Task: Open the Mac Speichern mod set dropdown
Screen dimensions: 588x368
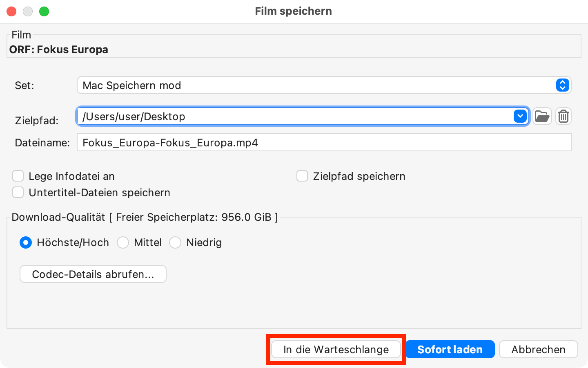Action: point(324,85)
